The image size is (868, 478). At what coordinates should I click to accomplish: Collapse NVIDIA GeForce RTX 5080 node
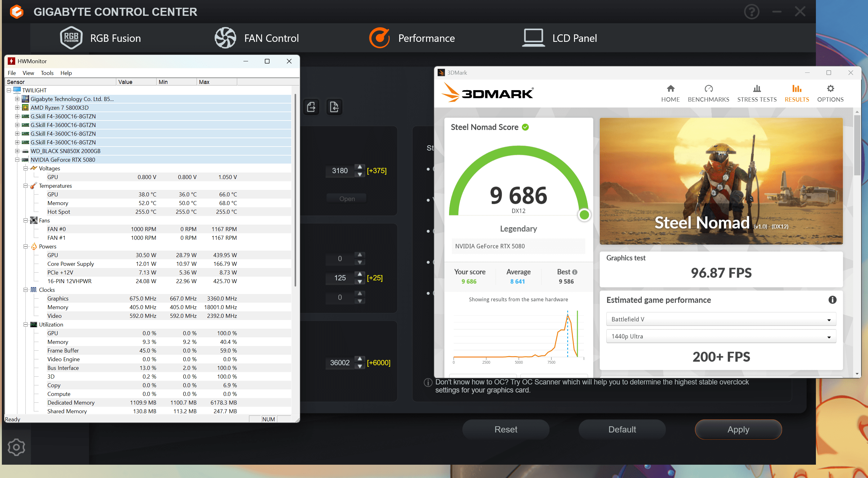tap(17, 160)
